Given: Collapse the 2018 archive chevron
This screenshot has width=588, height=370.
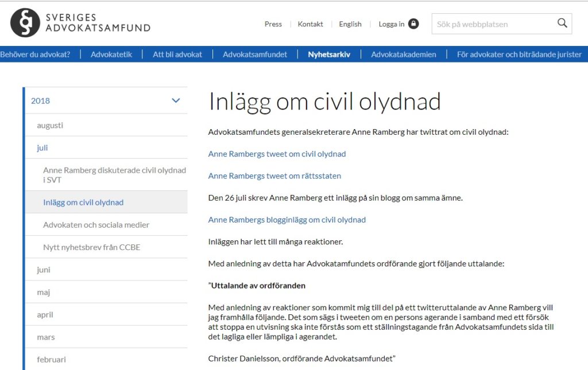Looking at the screenshot, I should pyautogui.click(x=176, y=101).
